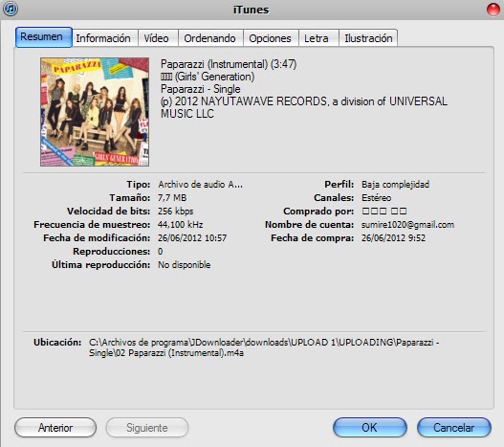This screenshot has width=504, height=447.
Task: Click the sample rate 44,100 kHz
Action: click(180, 224)
